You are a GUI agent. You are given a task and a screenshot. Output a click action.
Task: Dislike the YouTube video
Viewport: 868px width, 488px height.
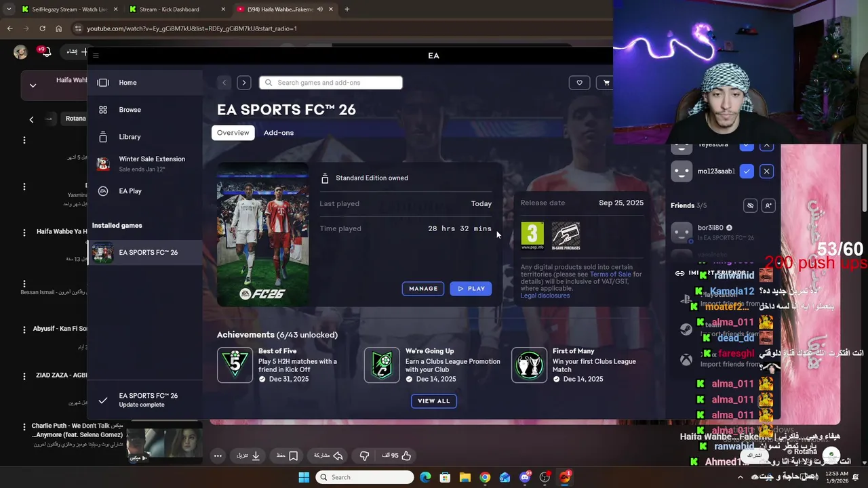(x=364, y=455)
